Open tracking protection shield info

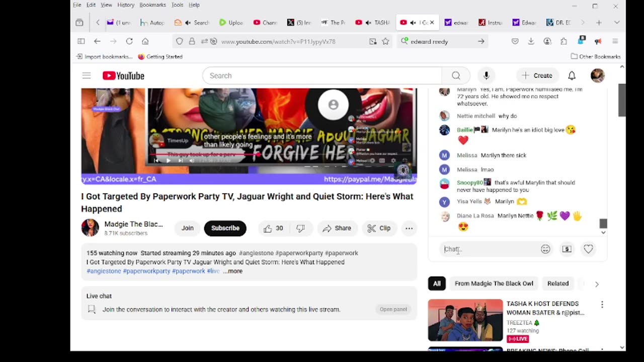pyautogui.click(x=180, y=41)
